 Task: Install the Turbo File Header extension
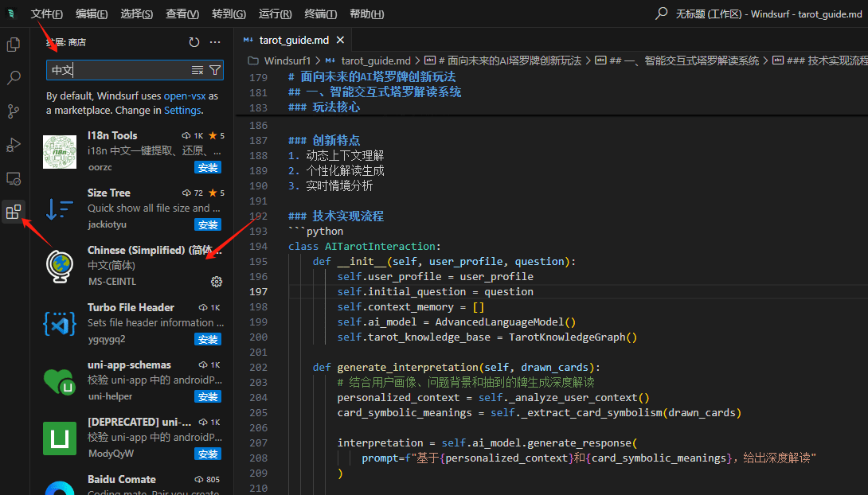click(208, 339)
